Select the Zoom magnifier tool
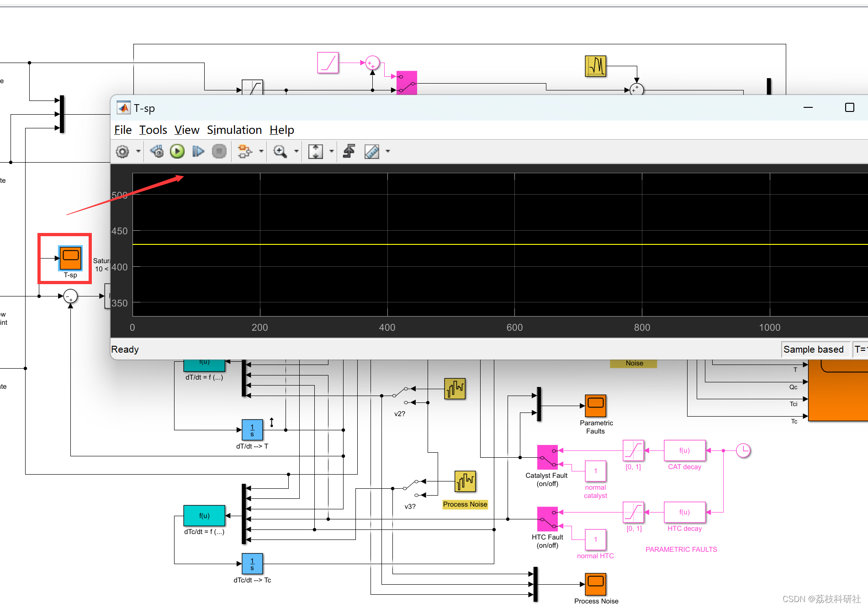868x608 pixels. (280, 151)
